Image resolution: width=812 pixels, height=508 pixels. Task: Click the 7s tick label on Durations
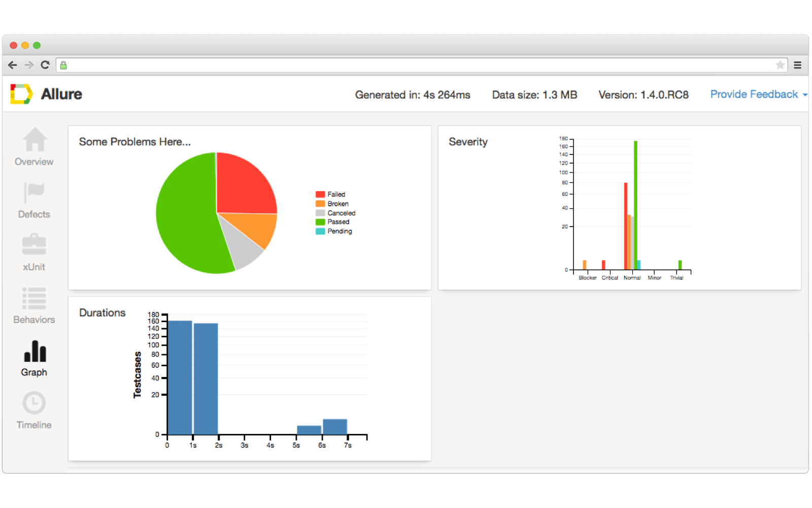[x=348, y=446]
